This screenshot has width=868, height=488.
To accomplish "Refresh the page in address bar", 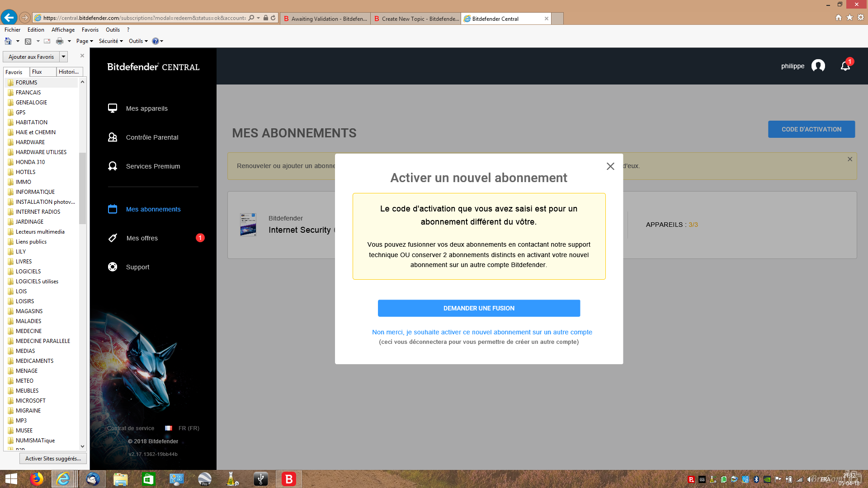I will click(x=273, y=18).
